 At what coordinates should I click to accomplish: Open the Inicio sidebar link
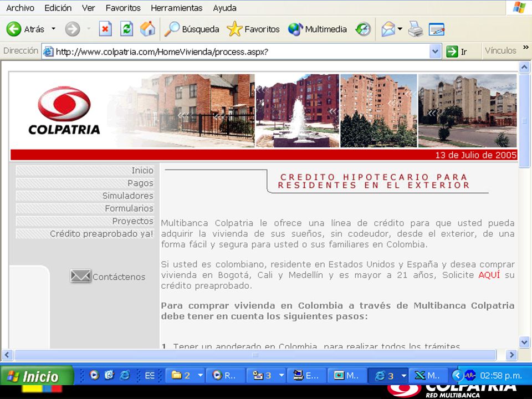click(142, 170)
